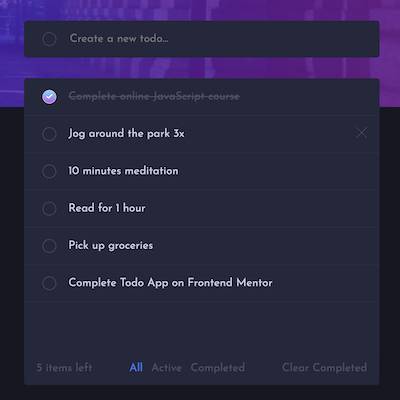Delete the Jog around the park todo
The height and width of the screenshot is (400, 400).
pos(361,133)
